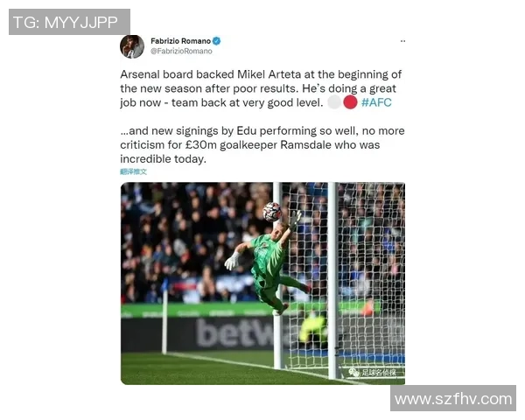Open the #AFC hashtag
525x420 pixels.
(376, 102)
